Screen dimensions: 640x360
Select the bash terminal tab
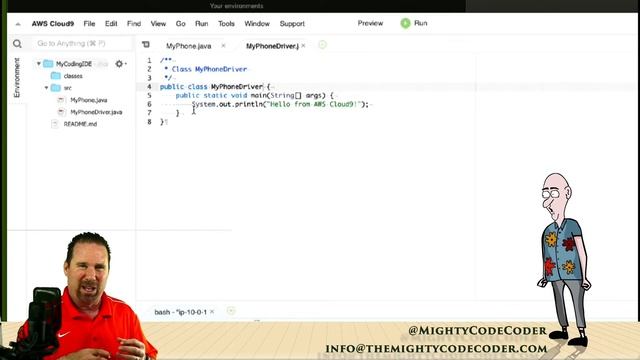[x=180, y=312]
